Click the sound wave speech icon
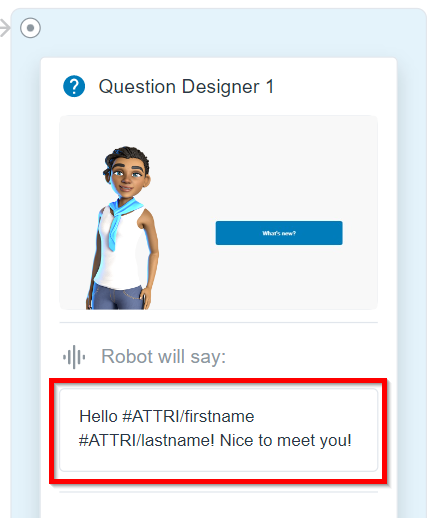Image resolution: width=433 pixels, height=518 pixels. point(74,357)
